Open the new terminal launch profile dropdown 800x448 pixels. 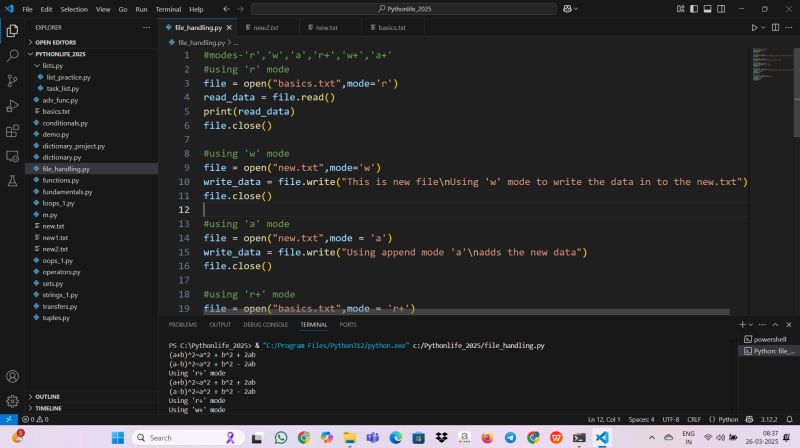751,325
